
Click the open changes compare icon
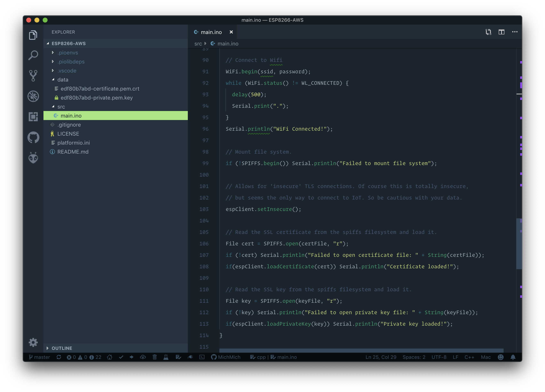[x=488, y=32]
